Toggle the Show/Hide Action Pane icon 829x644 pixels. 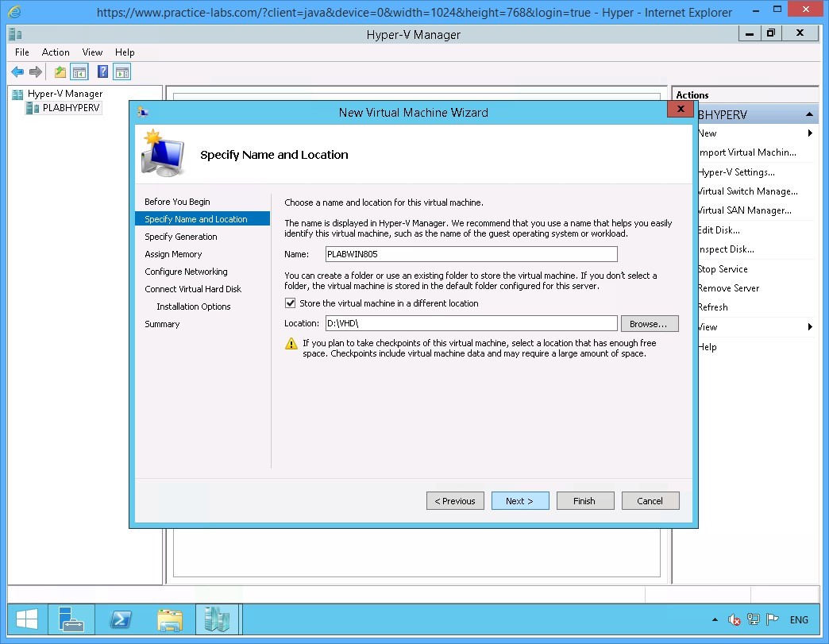[x=121, y=71]
